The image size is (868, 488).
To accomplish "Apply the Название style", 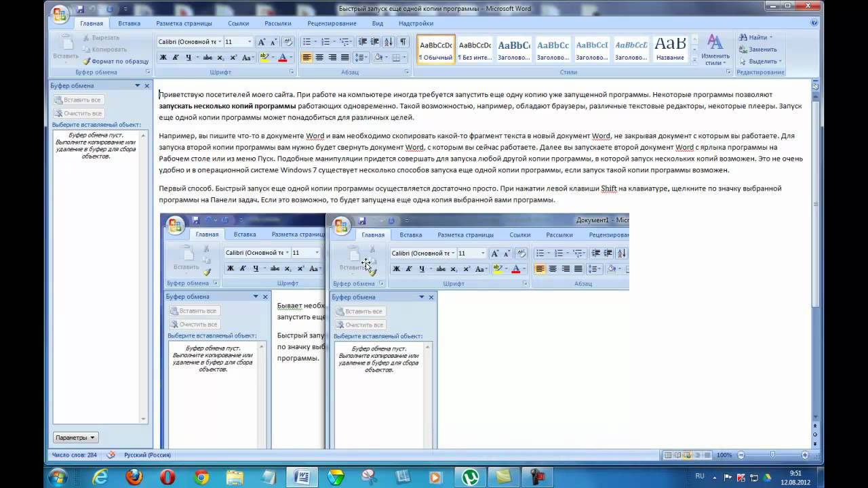I will 670,49.
